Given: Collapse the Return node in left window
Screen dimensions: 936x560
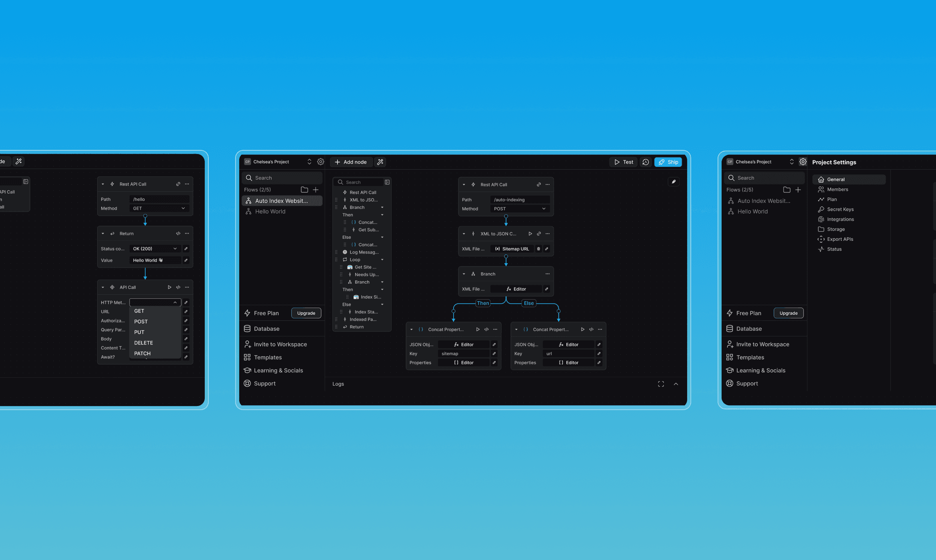Looking at the screenshot, I should 103,234.
